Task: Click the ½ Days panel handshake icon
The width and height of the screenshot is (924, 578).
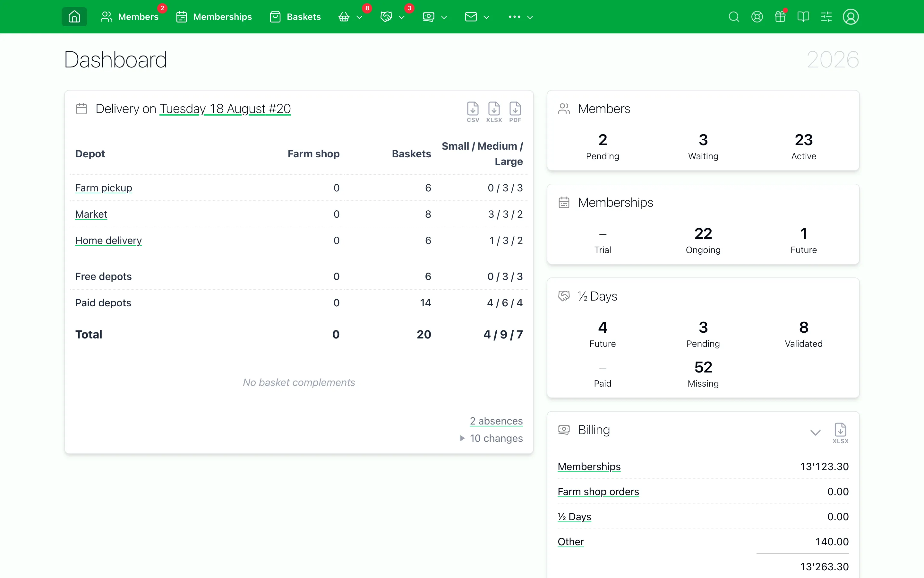Action: (564, 296)
